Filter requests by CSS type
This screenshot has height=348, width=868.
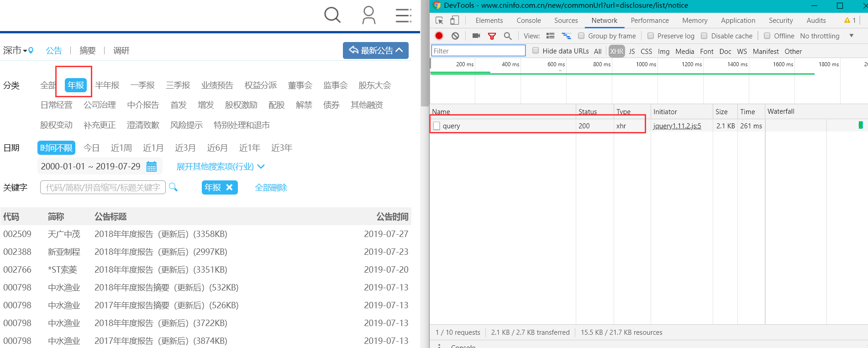646,51
